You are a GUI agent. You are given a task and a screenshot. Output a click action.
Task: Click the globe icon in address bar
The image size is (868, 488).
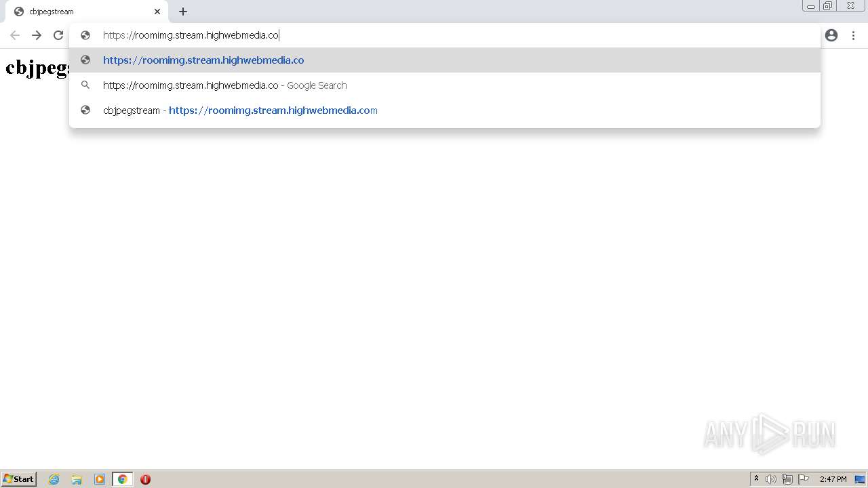[x=85, y=35]
